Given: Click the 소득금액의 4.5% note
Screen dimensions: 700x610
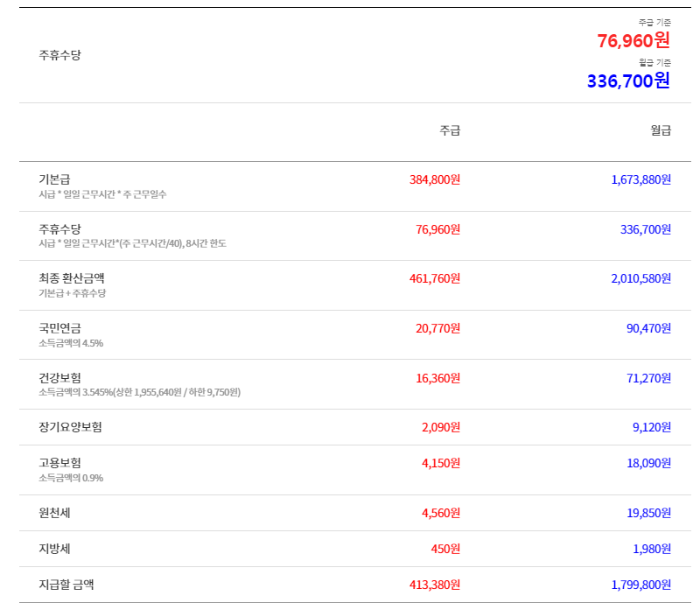Looking at the screenshot, I should [71, 343].
